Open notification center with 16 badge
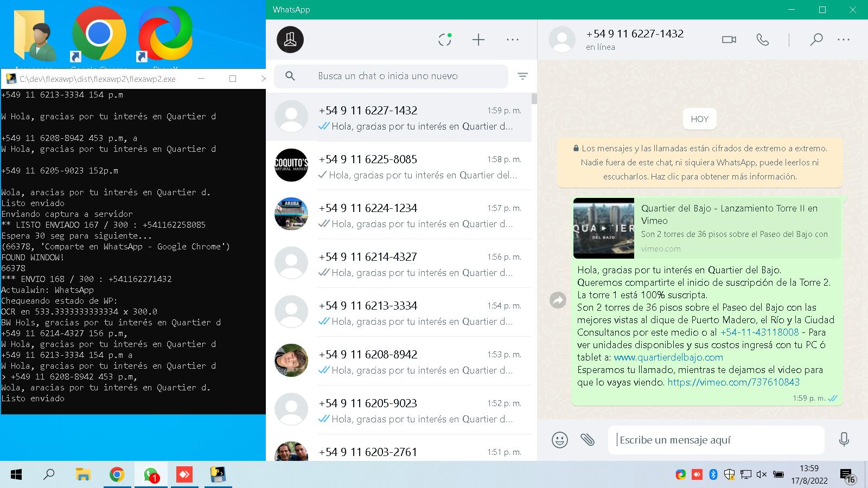Screen dimensions: 868x488 click(847, 476)
